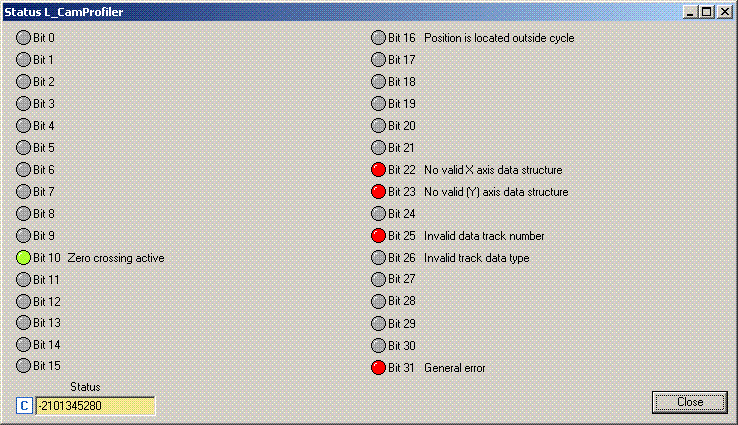Click the red Bit 25 invalid track indicator
Image resolution: width=738 pixels, height=425 pixels.
(379, 236)
